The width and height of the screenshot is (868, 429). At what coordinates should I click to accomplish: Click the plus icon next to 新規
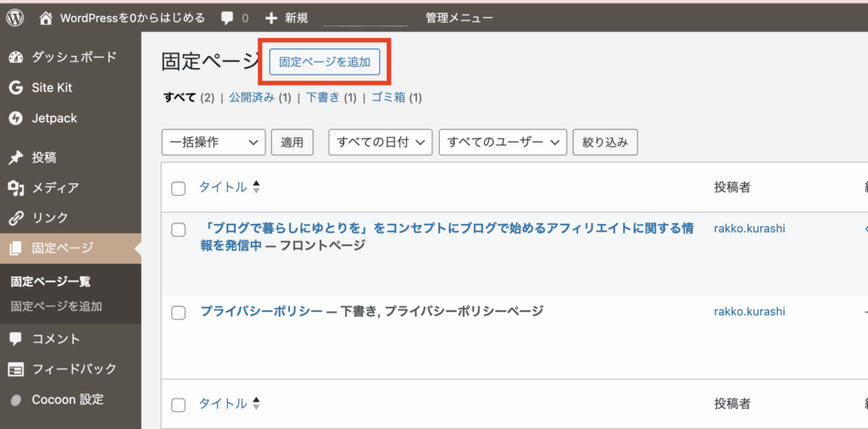click(270, 19)
